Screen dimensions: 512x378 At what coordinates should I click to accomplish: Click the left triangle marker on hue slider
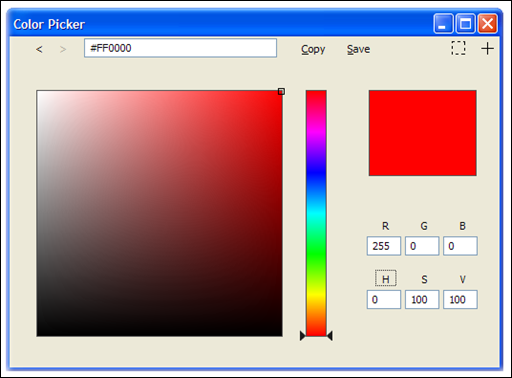pyautogui.click(x=303, y=336)
